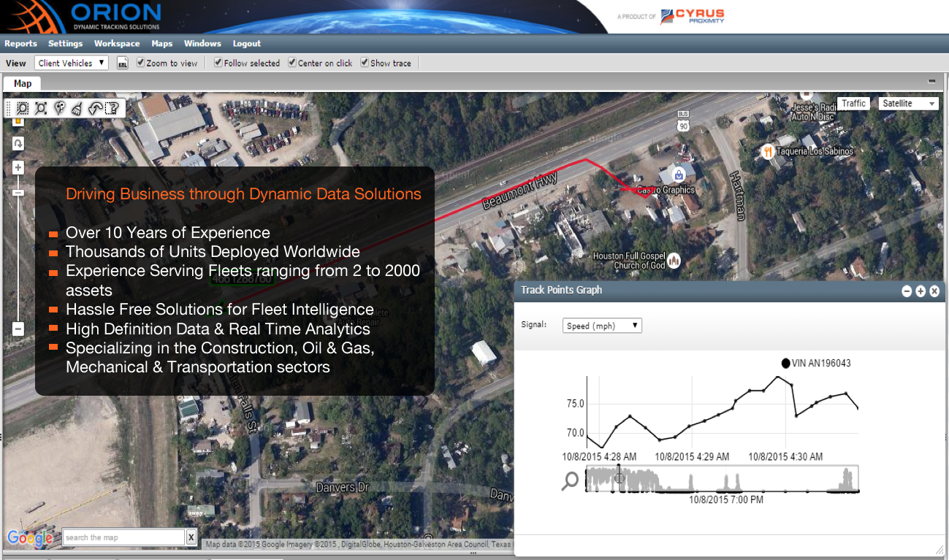
Task: Click the magnifier icon in Track Points Graph
Action: tap(570, 480)
